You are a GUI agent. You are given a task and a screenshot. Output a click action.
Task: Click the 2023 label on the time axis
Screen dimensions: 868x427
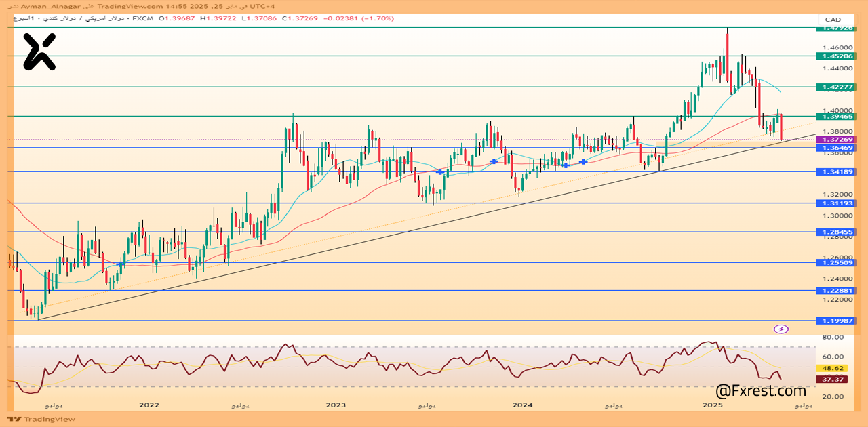(x=336, y=405)
